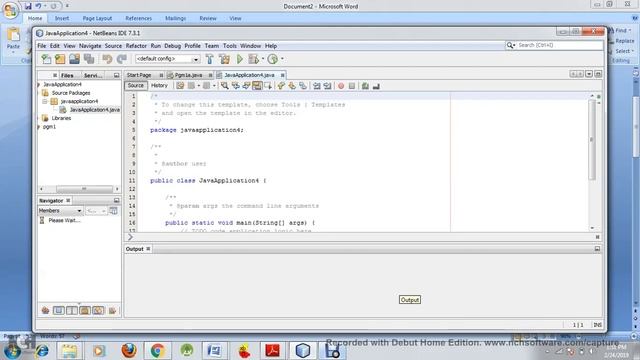Click the New Project icon
Screen dimensions: 640x360
pyautogui.click(x=60, y=59)
